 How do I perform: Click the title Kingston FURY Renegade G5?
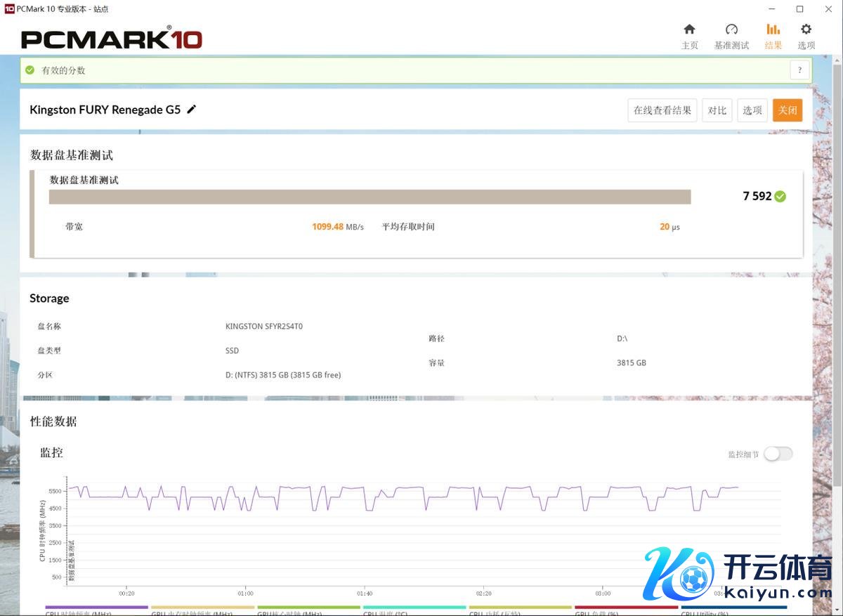tap(105, 110)
